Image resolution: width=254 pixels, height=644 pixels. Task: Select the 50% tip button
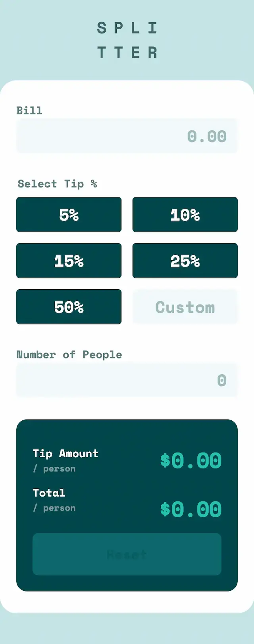pyautogui.click(x=69, y=307)
